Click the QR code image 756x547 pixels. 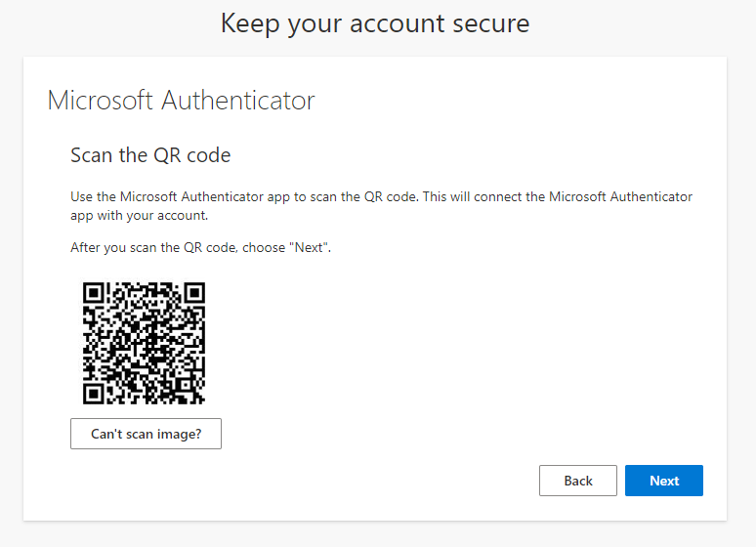point(144,343)
